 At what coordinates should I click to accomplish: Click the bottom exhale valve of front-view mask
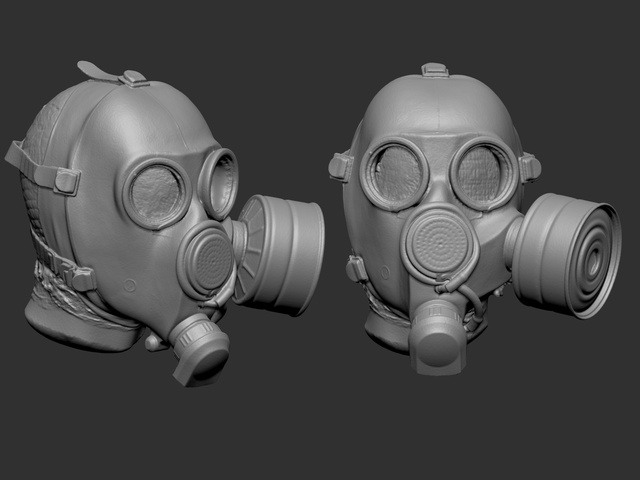[438, 338]
